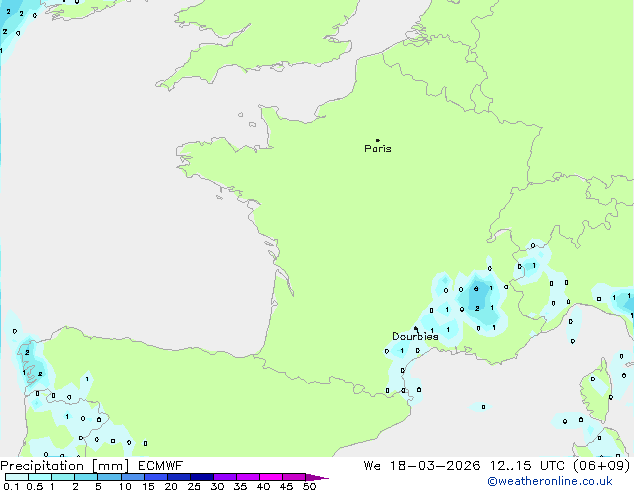Pick the 5 mm legend color swatch

[x=109, y=477]
